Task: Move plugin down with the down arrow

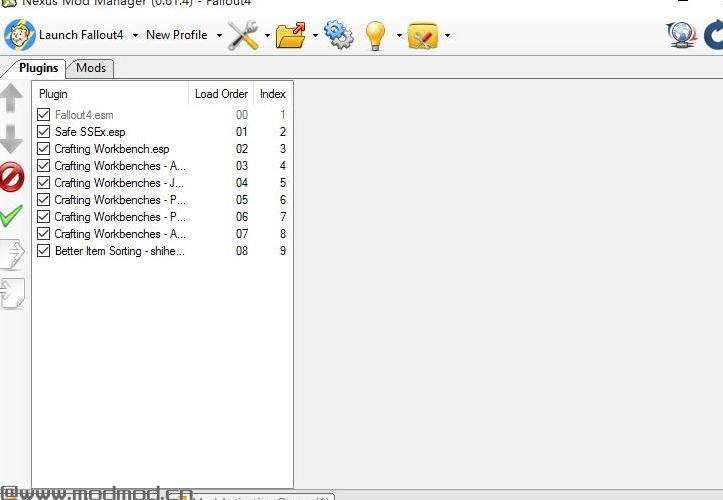Action: pos(12,139)
